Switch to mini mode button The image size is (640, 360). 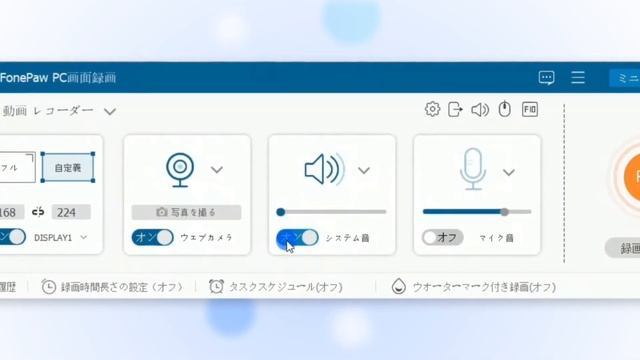[x=624, y=78]
